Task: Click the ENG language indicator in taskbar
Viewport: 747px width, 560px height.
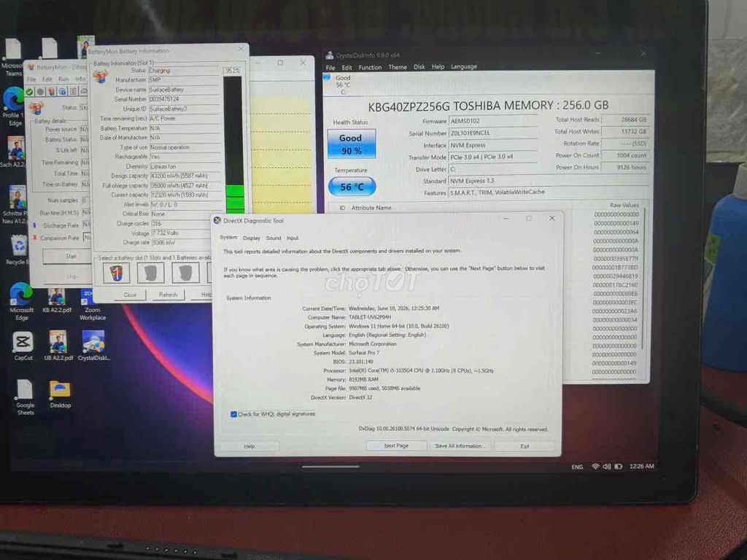Action: [x=577, y=467]
